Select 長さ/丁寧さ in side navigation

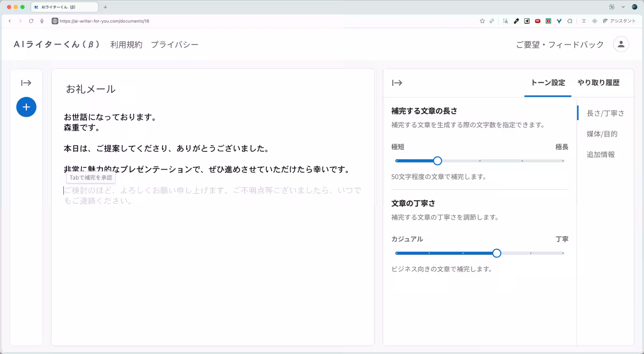point(605,113)
